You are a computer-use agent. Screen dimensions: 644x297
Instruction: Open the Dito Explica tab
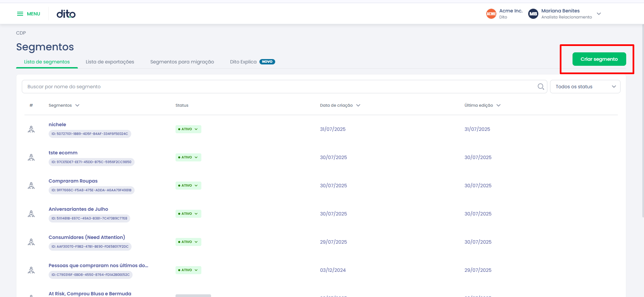tap(252, 62)
